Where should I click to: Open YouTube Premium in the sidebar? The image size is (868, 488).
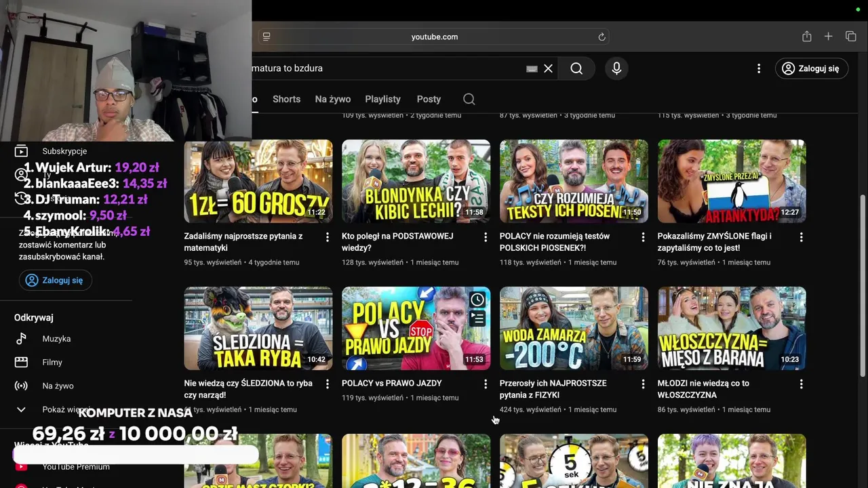(76, 467)
